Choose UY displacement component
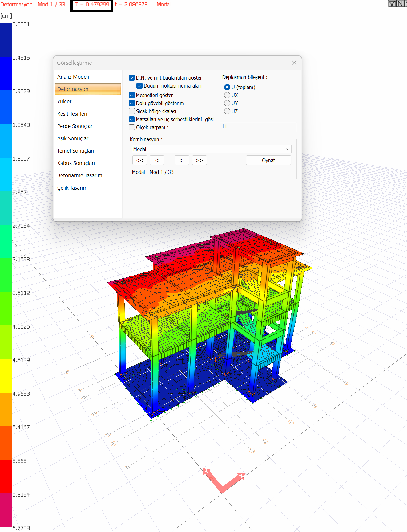This screenshot has height=532, width=407. (227, 103)
